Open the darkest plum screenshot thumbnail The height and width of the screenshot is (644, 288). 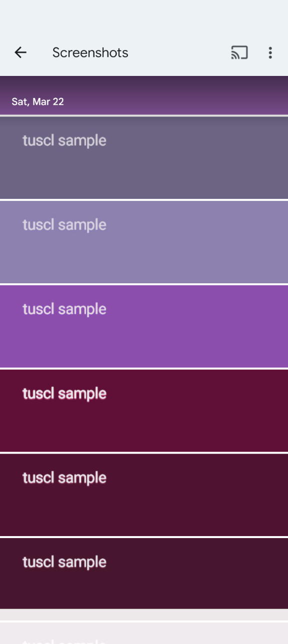(144, 574)
